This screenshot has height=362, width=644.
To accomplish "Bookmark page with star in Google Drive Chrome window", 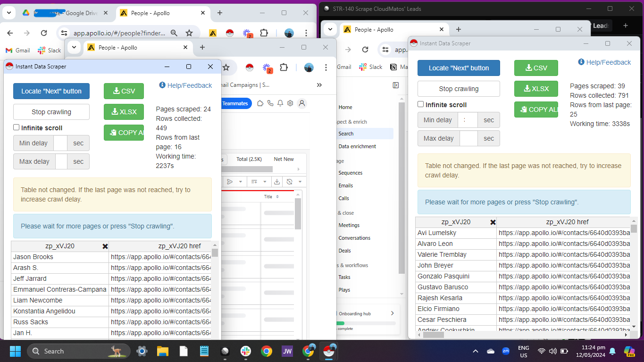I will tap(189, 33).
